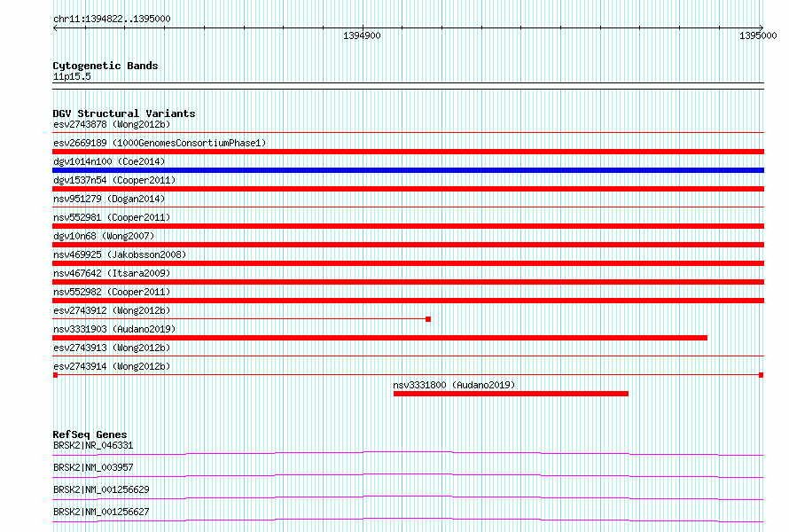This screenshot has width=789, height=532.
Task: Click the red bar under nsv469925
Action: 408,263
